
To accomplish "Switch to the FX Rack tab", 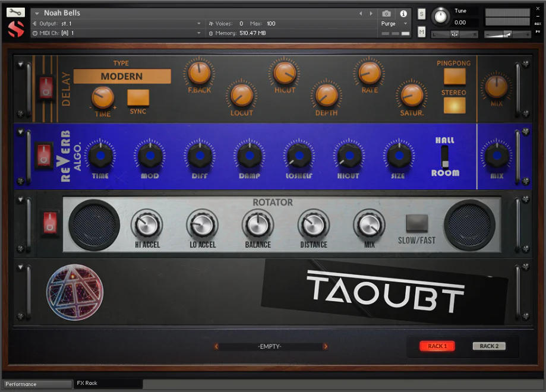I will tap(108, 383).
